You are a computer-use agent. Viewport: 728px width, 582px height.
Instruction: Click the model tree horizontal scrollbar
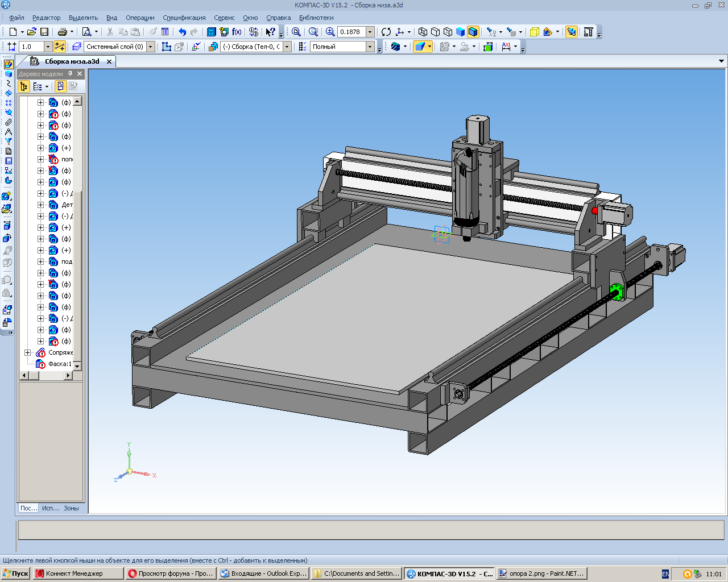(50, 375)
